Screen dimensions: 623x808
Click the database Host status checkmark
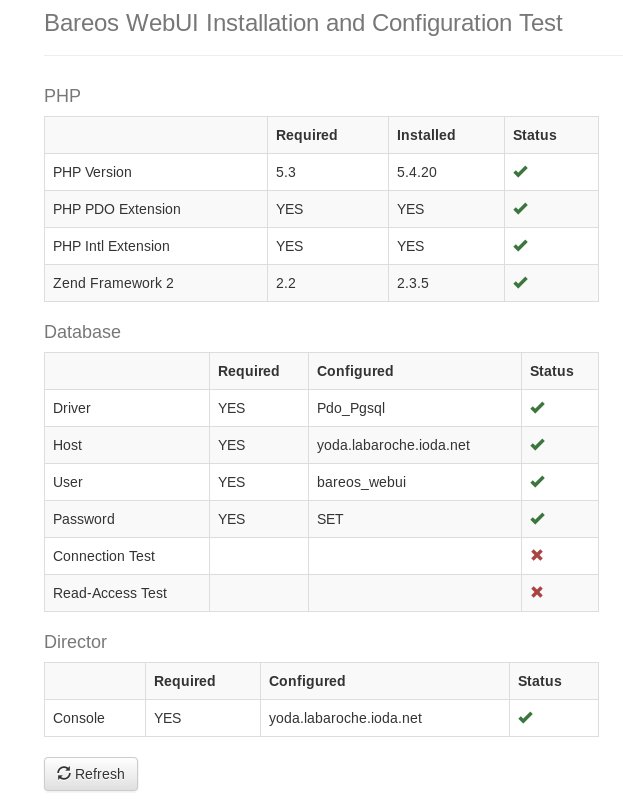tap(537, 445)
